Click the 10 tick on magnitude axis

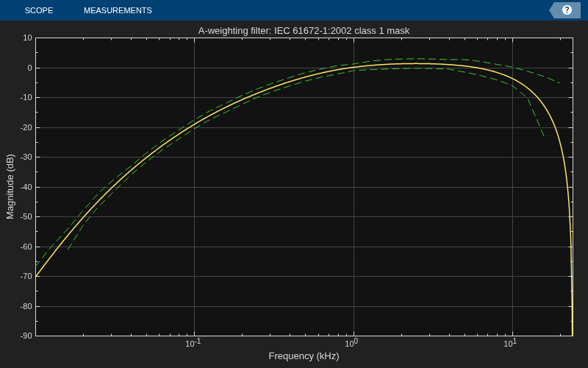tap(27, 38)
